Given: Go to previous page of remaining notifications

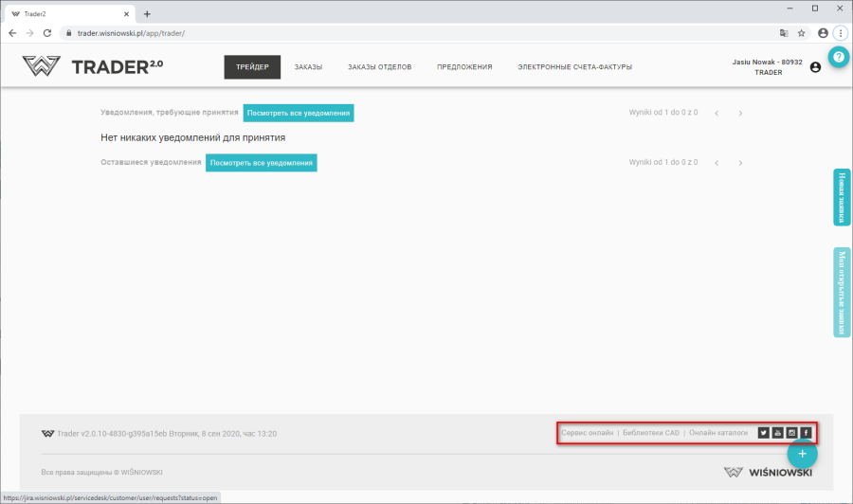Looking at the screenshot, I should [x=717, y=163].
